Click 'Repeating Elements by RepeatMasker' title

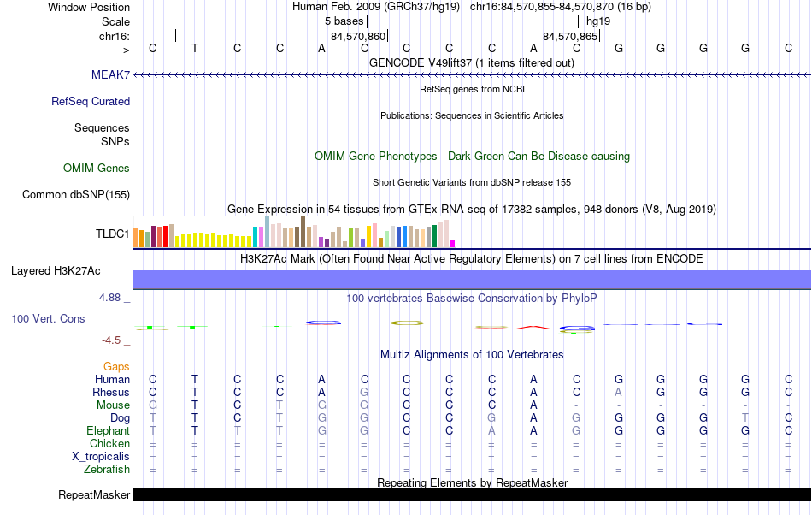pyautogui.click(x=472, y=482)
